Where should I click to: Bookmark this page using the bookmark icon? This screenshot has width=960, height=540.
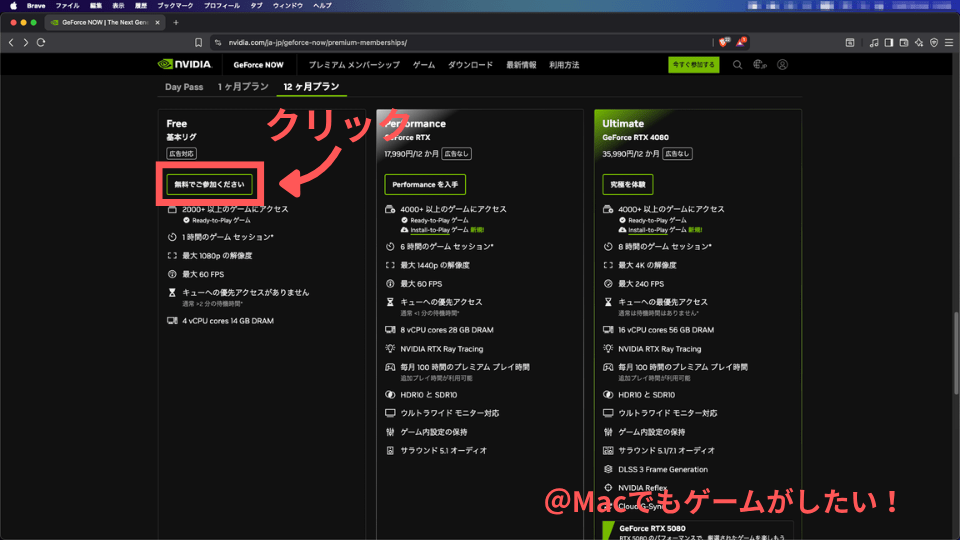200,42
